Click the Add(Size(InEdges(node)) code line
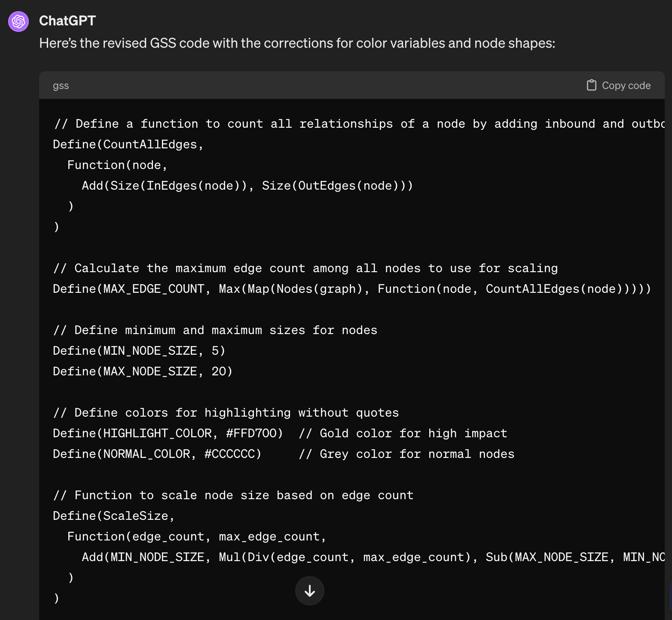 tap(247, 185)
